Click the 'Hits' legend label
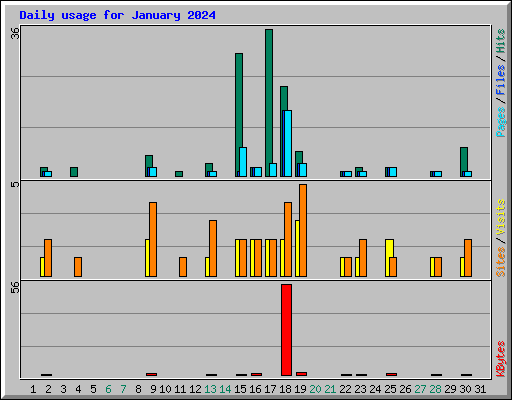 500,41
